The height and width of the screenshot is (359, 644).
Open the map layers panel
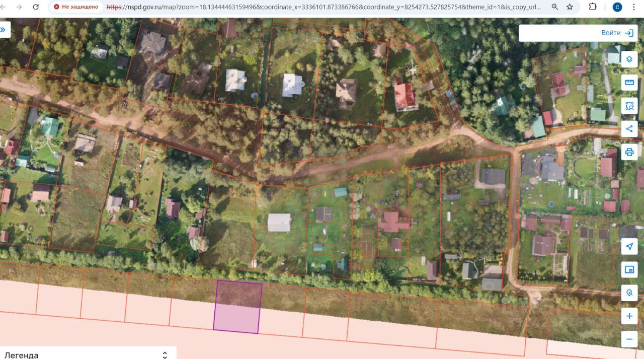(x=629, y=59)
